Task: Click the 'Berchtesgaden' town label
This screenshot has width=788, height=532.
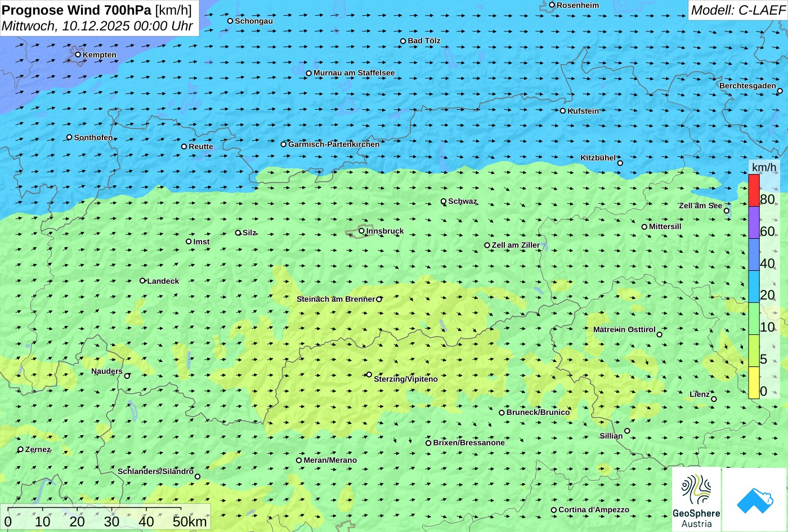Action: pyautogui.click(x=747, y=86)
